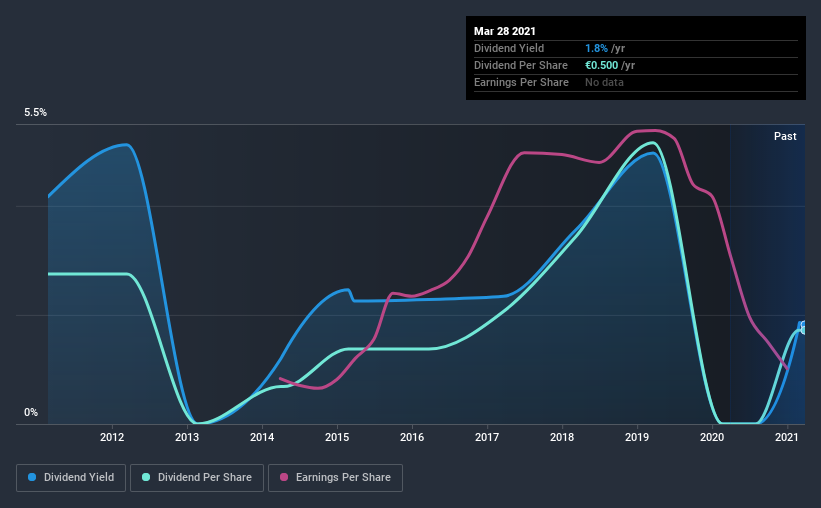Screen dimensions: 821x508
Task: Click the 5.5% y-axis label
Action: pyautogui.click(x=36, y=113)
